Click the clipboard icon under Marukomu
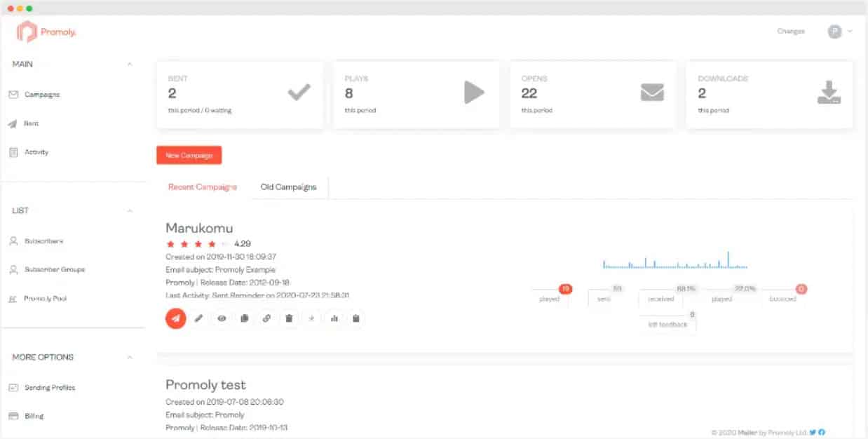868x439 pixels. coord(356,318)
